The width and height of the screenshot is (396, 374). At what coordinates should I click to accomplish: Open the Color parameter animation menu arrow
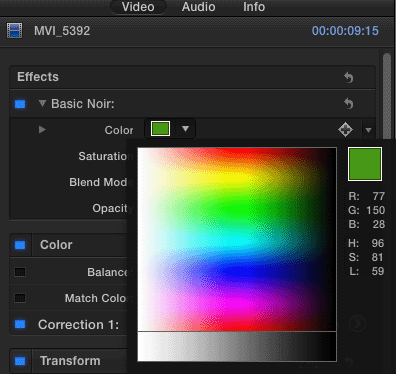(368, 130)
